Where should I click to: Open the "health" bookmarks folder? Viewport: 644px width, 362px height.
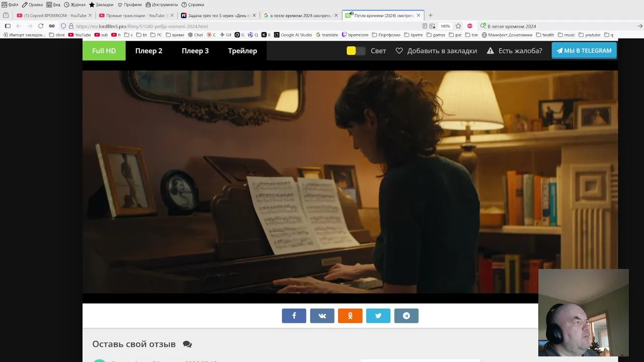[x=545, y=35]
